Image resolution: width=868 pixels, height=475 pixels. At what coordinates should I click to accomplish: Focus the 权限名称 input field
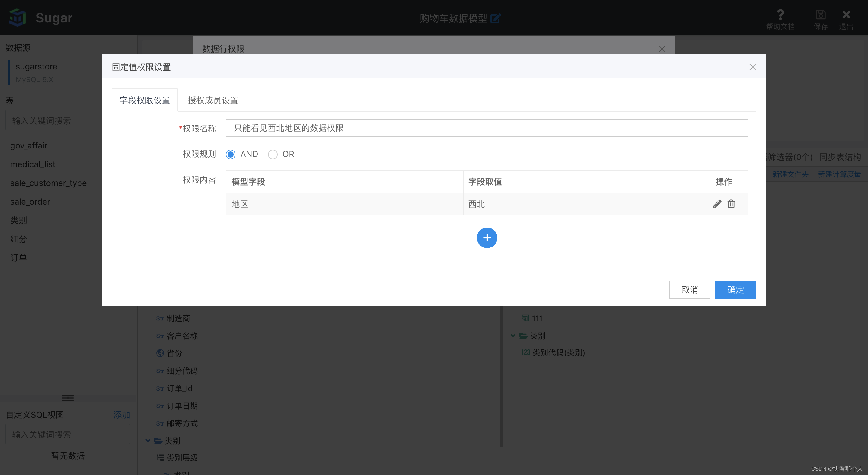(487, 128)
